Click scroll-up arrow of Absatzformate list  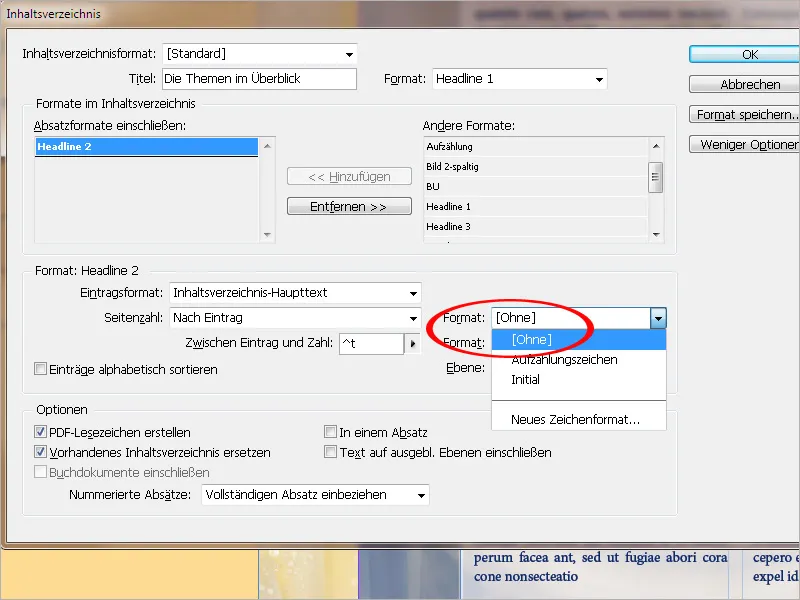(267, 146)
